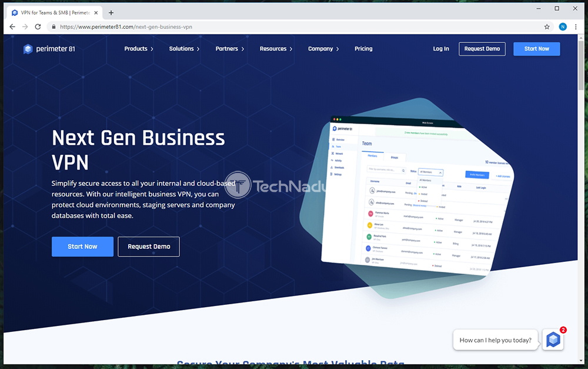
Task: Click the 'How can I help you today?' bubble
Action: pyautogui.click(x=495, y=340)
